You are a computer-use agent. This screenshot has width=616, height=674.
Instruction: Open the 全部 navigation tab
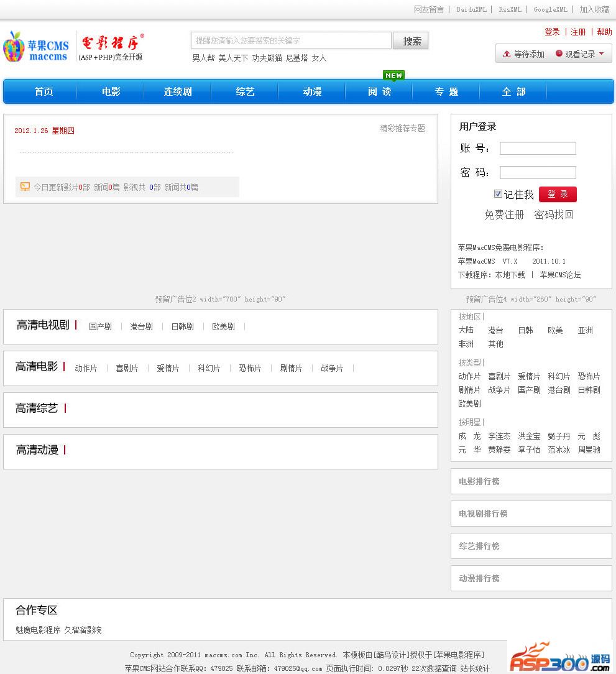click(x=513, y=91)
